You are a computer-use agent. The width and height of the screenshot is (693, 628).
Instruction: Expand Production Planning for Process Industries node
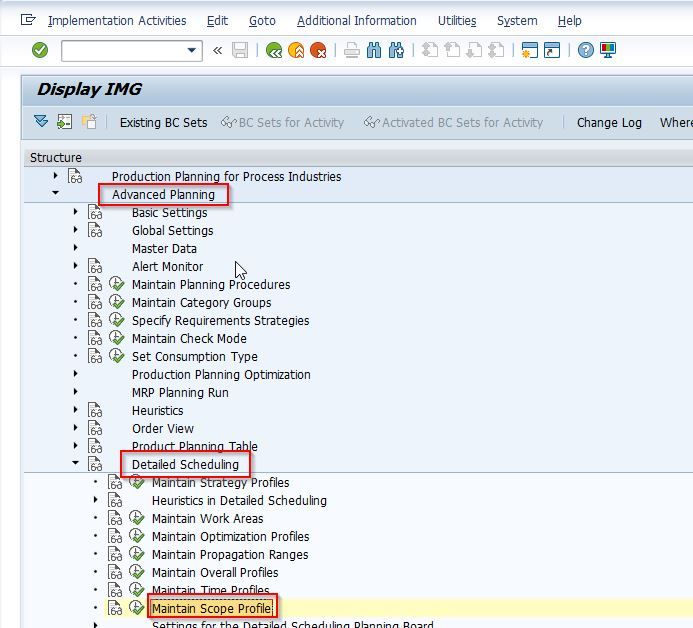click(x=55, y=176)
